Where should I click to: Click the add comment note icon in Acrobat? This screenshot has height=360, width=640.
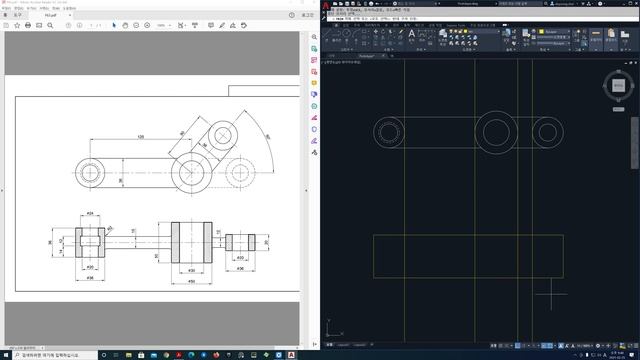pos(211,25)
